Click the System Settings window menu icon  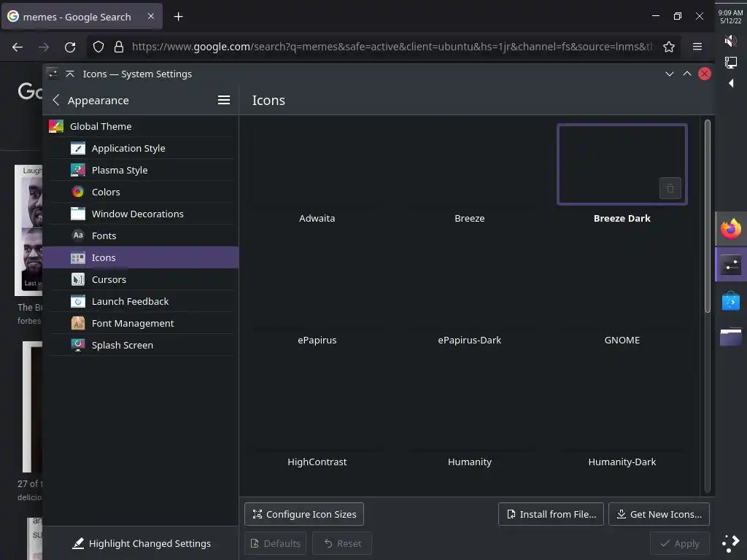[53, 74]
